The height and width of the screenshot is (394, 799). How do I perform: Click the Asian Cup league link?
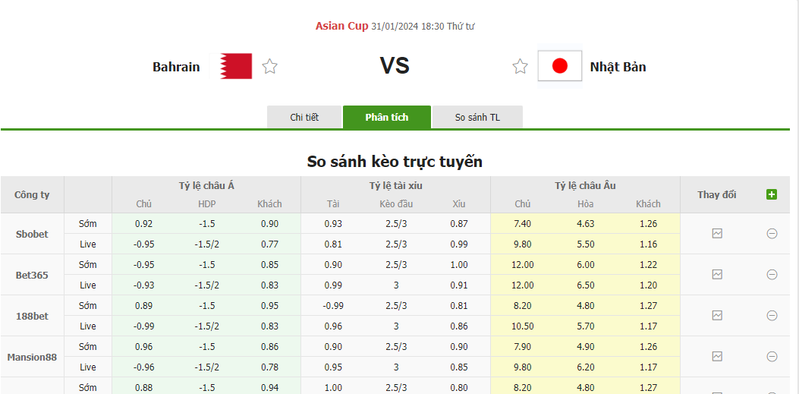pos(341,26)
